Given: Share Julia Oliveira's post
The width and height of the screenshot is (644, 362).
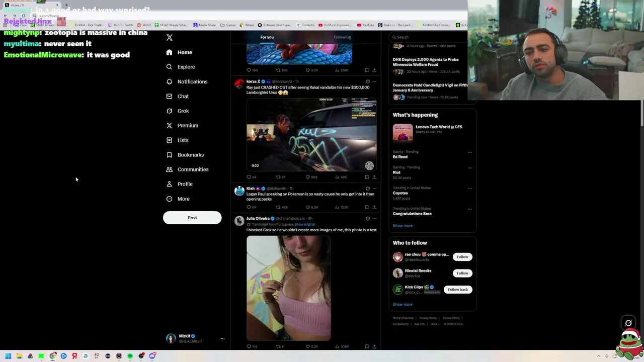Looking at the screenshot, I should [x=374, y=346].
